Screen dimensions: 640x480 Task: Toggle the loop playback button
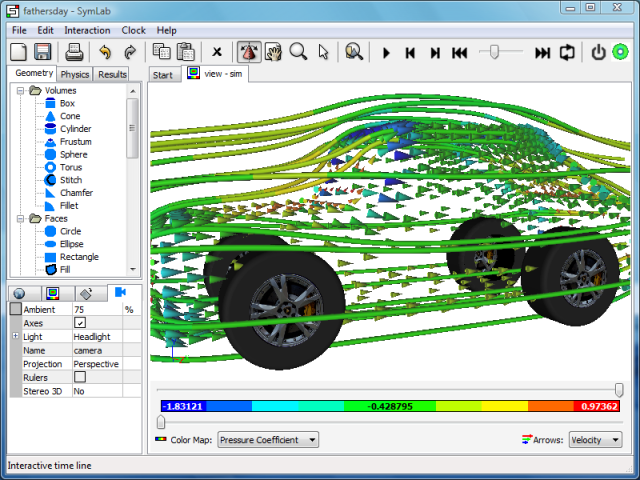click(x=567, y=52)
